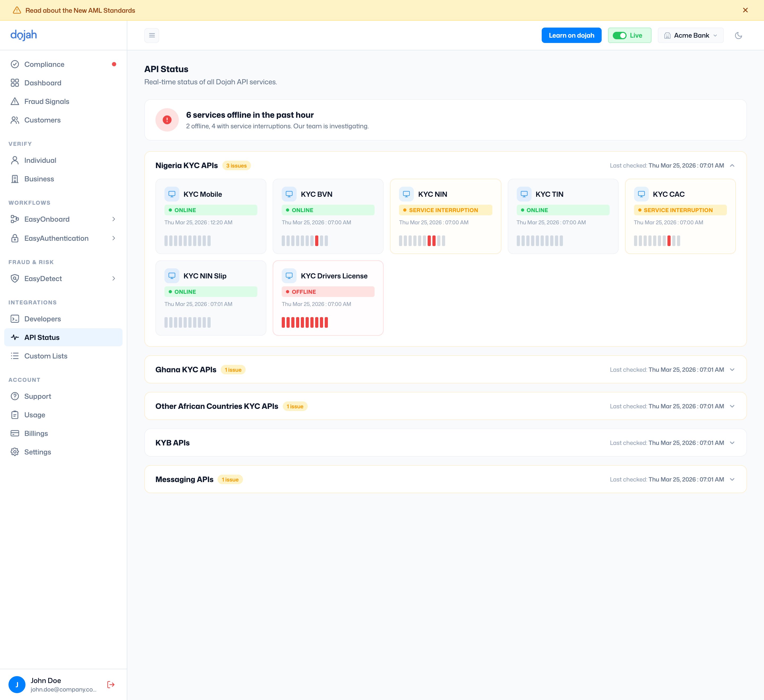Screen dimensions: 764x700
Task: Click the KYC NIN uptime history bars
Action: [x=422, y=241]
